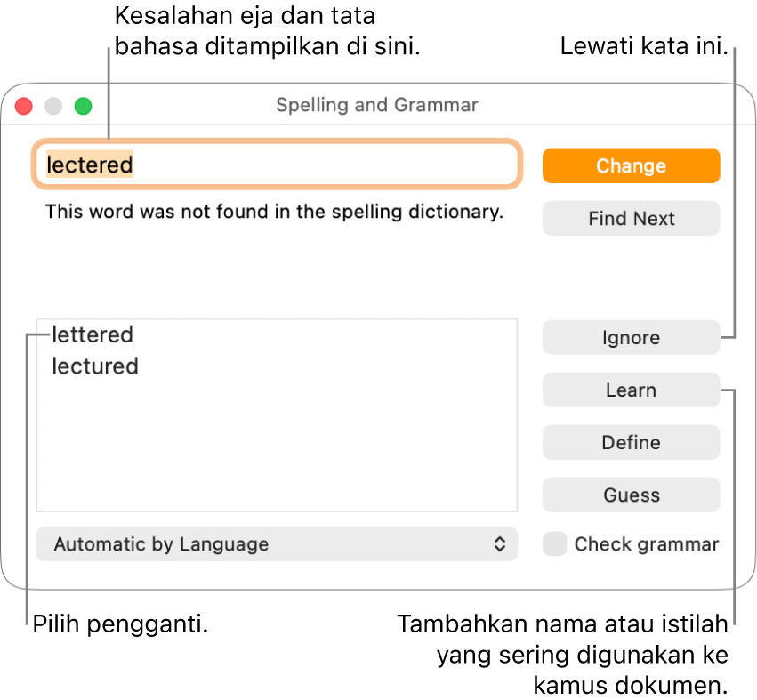Screen dimensions: 757x700
Task: Open Define for the word
Action: (x=631, y=442)
